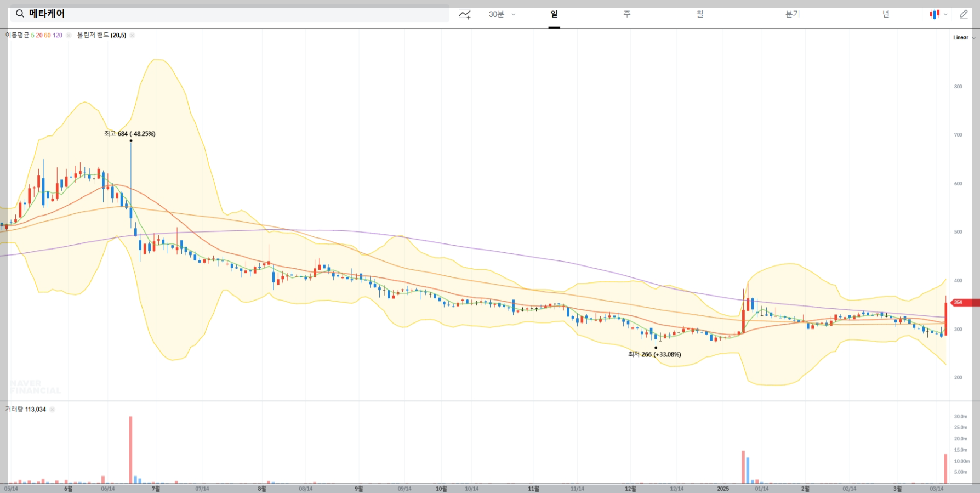Image resolution: width=980 pixels, height=493 pixels.
Task: Click the 11월 date axis label
Action: tap(533, 489)
